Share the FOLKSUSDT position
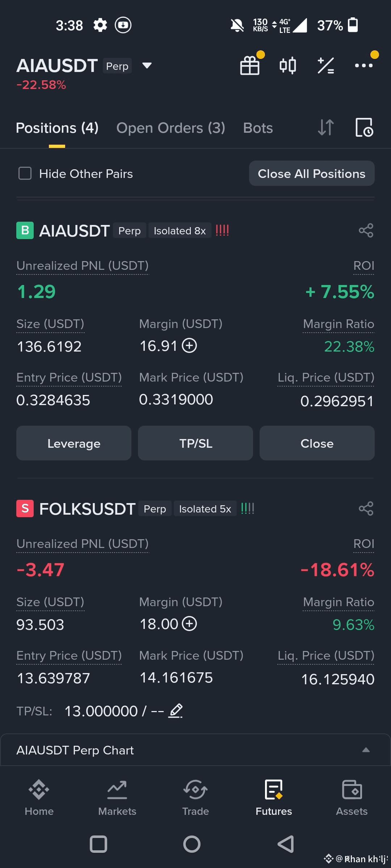The width and height of the screenshot is (391, 868). click(366, 509)
